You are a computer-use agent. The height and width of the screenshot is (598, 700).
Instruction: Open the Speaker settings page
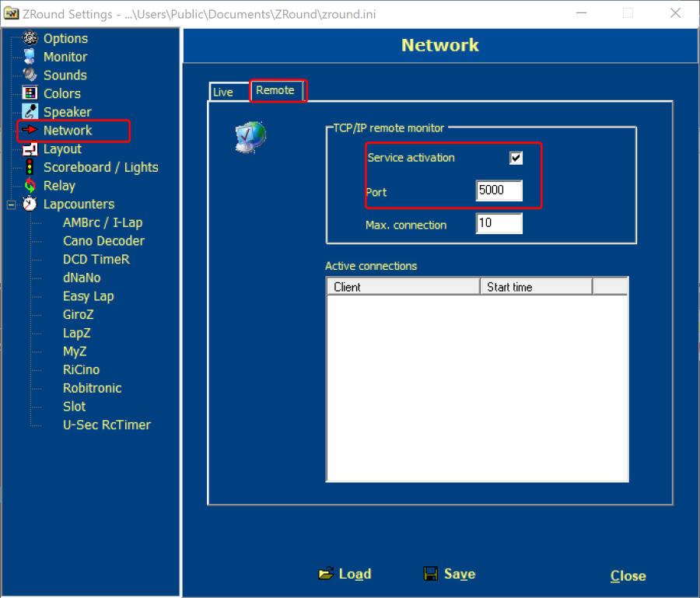tap(68, 112)
